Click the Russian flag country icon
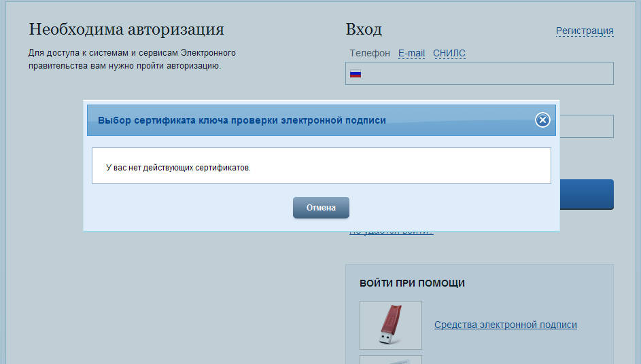The image size is (641, 364). (x=356, y=73)
